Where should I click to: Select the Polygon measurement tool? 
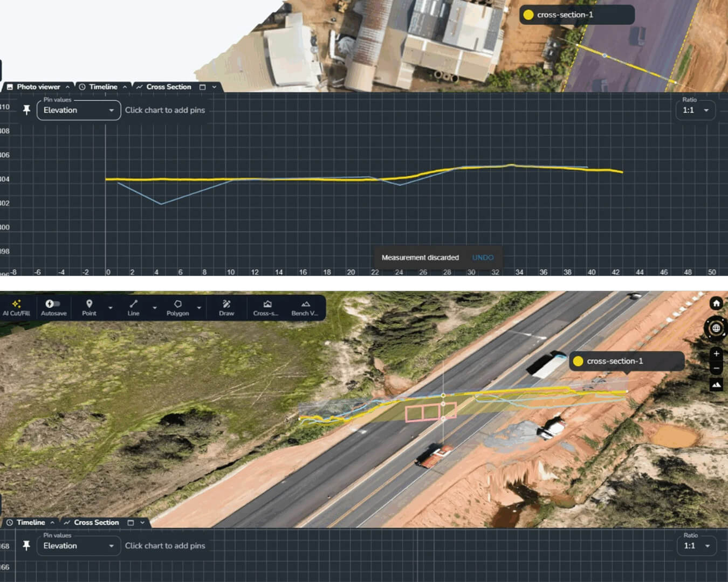177,307
